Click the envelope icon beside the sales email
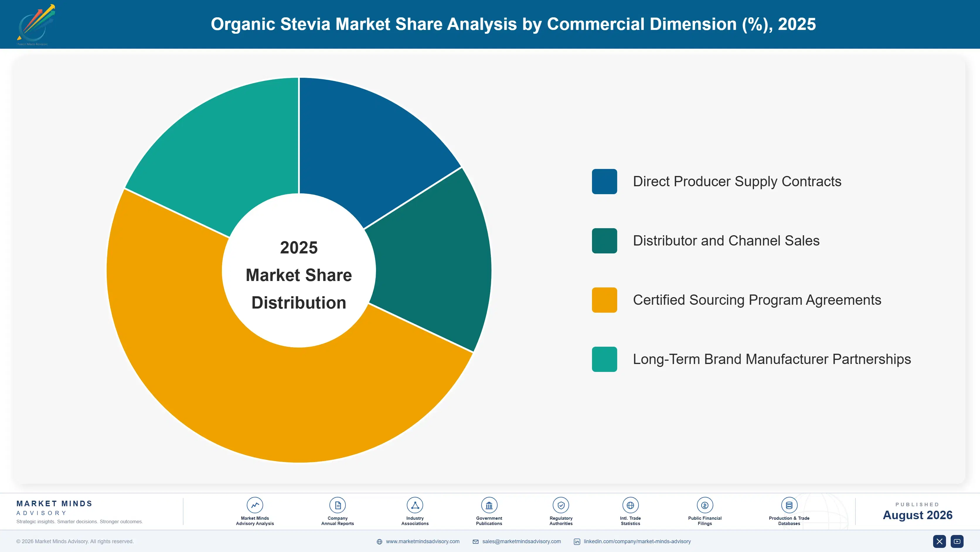The width and height of the screenshot is (980, 552). tap(476, 542)
